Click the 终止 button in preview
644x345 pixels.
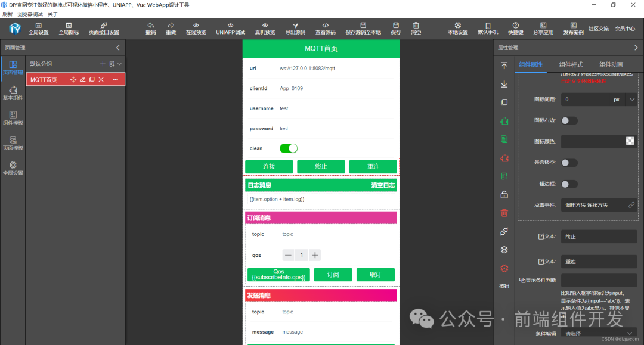point(321,167)
